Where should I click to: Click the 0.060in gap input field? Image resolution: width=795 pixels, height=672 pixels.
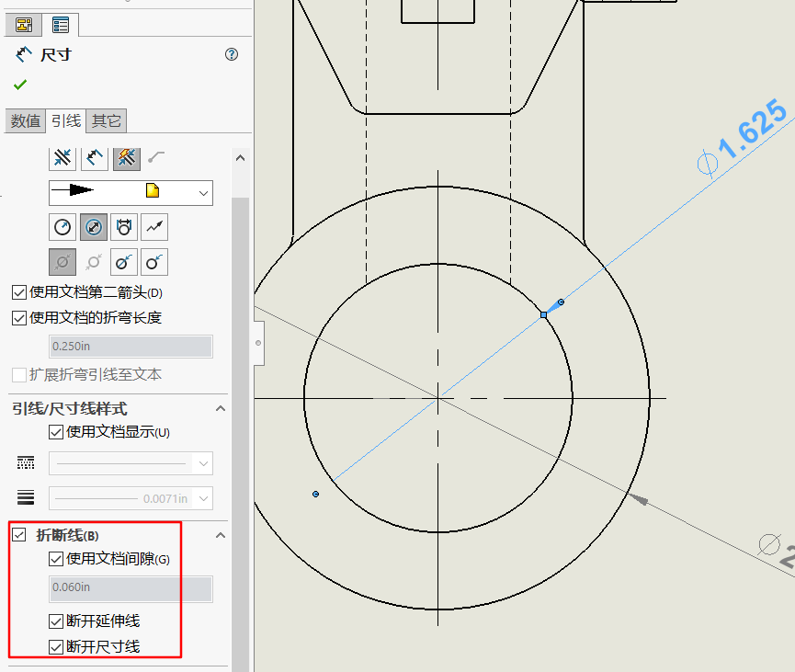coord(130,589)
